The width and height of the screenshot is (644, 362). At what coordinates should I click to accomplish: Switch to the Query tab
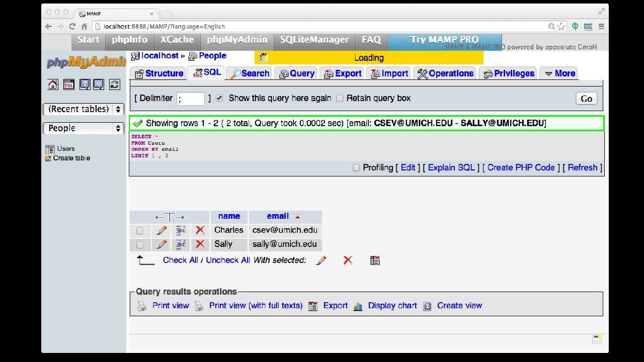[296, 73]
